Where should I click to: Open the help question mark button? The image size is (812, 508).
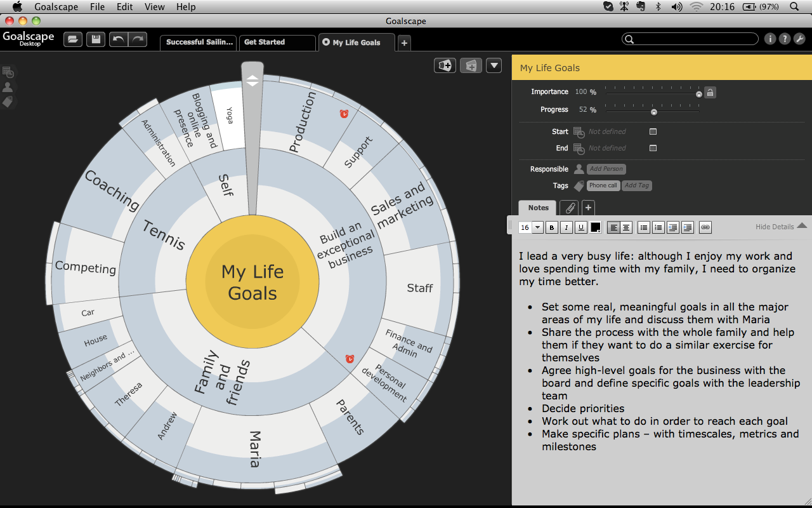point(785,39)
